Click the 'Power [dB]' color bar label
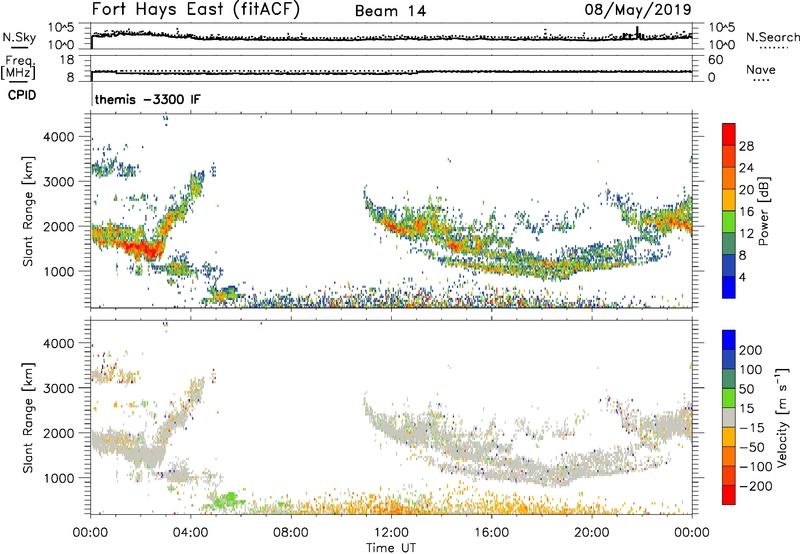 coord(764,211)
